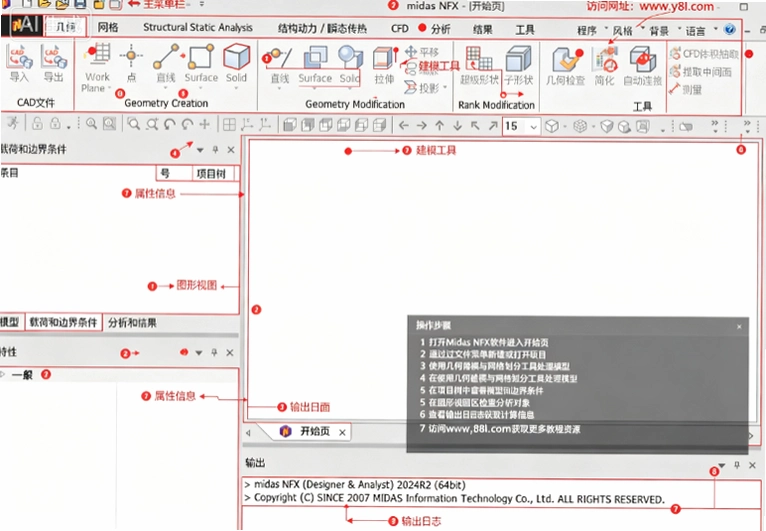Rotate view with the down arrow icon
The image size is (766, 531).
tap(457, 126)
